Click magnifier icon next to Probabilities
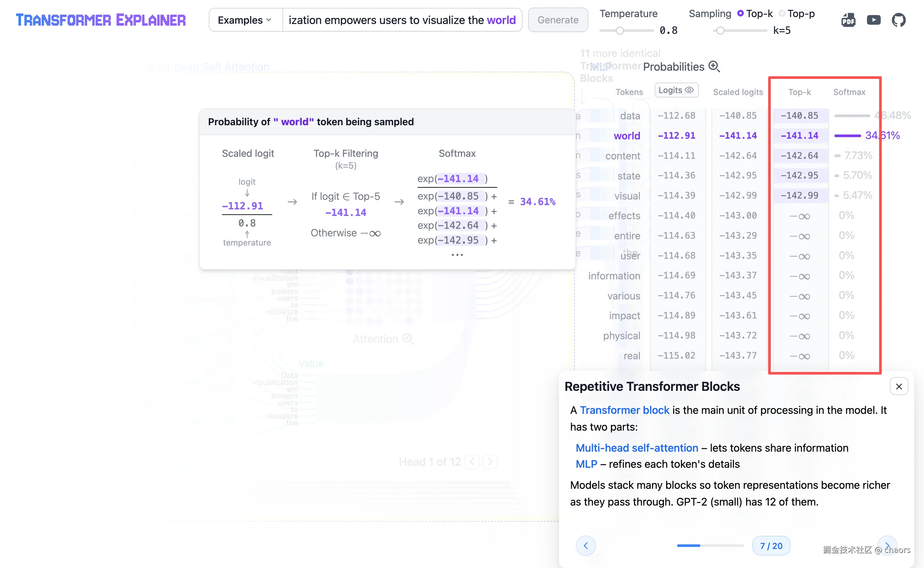Viewport: 924px width, 568px height. pos(714,66)
